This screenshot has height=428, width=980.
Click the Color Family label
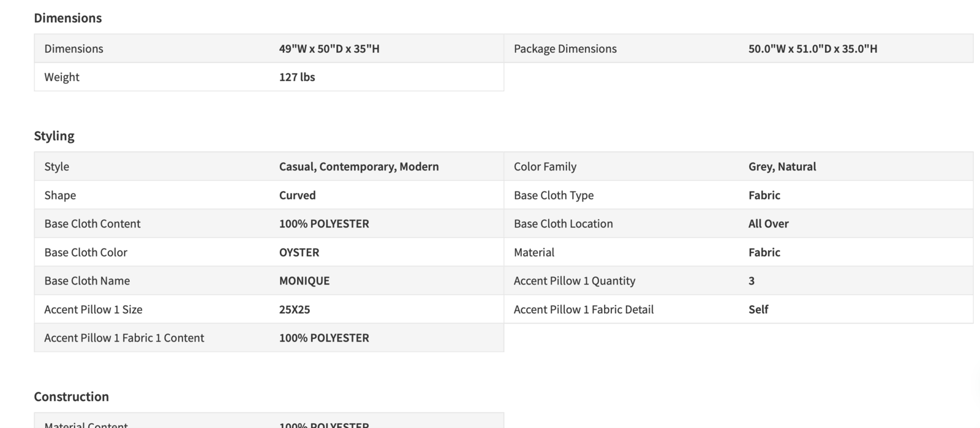pos(545,166)
